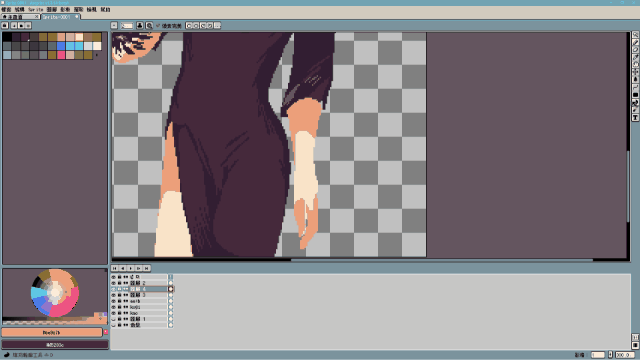Select the Pencil tool
The image size is (640, 360).
pyautogui.click(x=636, y=42)
